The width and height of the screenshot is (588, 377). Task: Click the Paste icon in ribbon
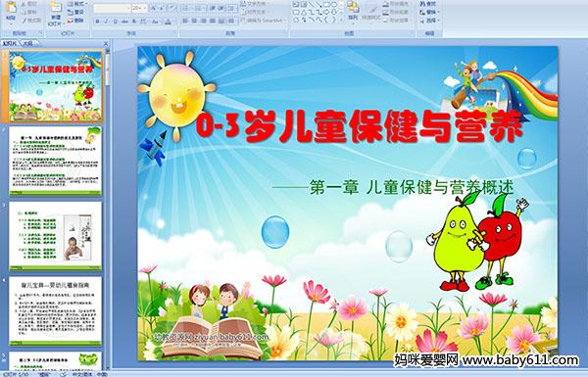click(11, 10)
